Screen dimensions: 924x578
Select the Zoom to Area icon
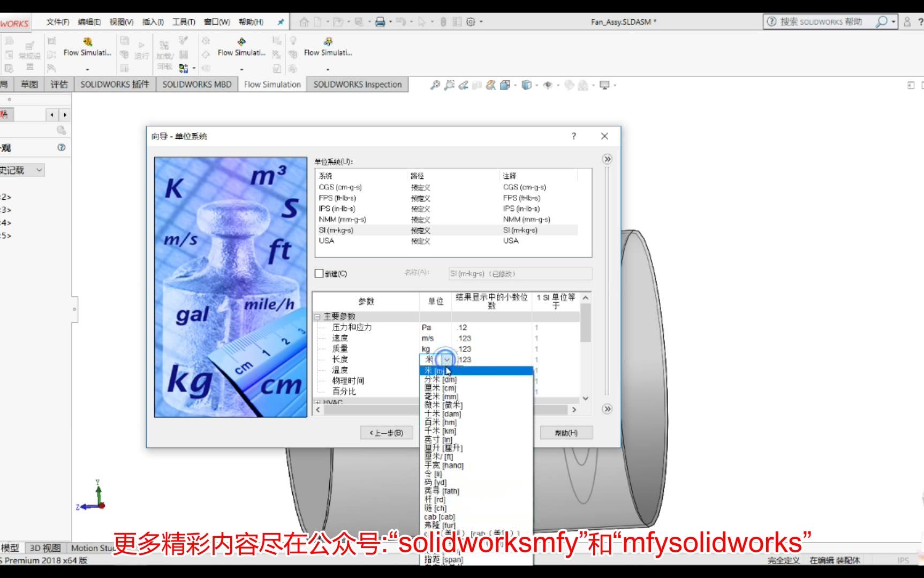pos(449,85)
